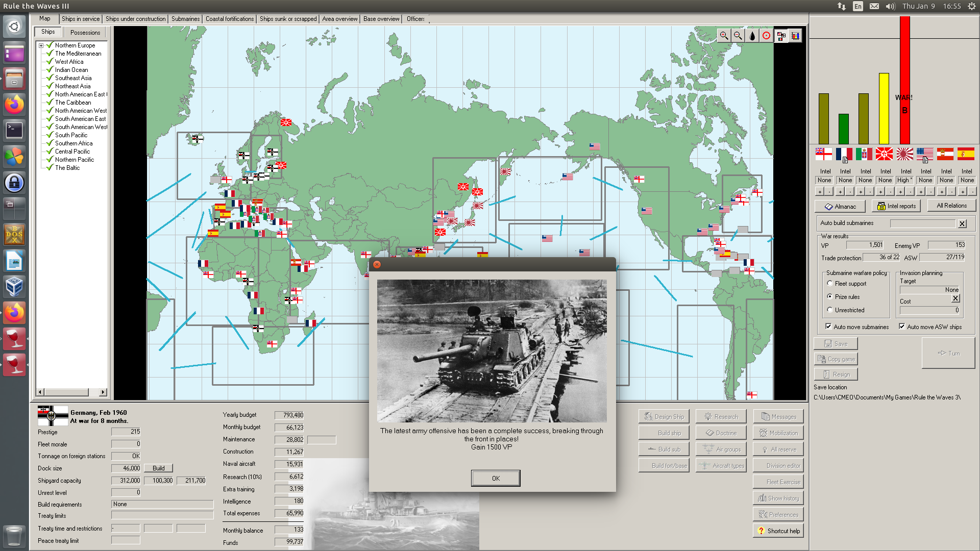This screenshot has width=980, height=551.
Task: Select the Spanish flag
Action: [966, 154]
